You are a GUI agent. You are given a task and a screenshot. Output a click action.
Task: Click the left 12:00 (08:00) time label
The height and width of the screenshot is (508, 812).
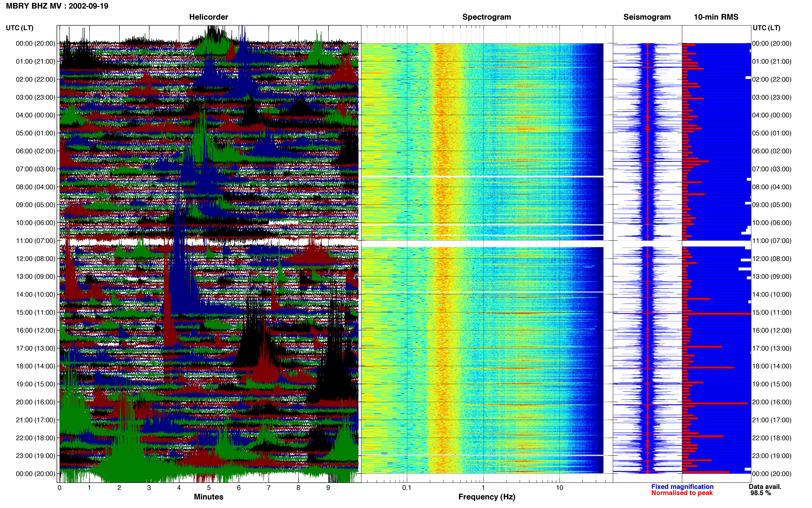(x=36, y=259)
